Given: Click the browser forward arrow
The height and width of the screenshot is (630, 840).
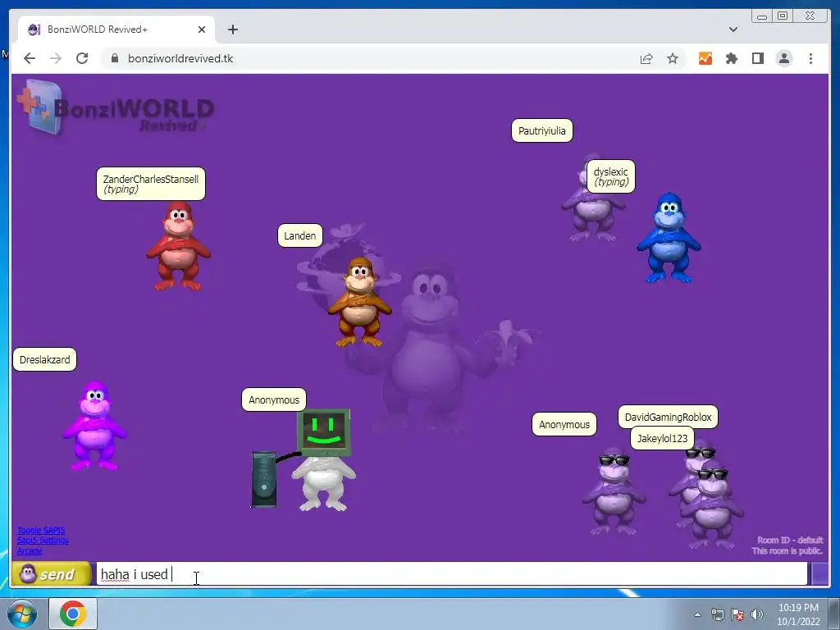Looking at the screenshot, I should tap(56, 58).
